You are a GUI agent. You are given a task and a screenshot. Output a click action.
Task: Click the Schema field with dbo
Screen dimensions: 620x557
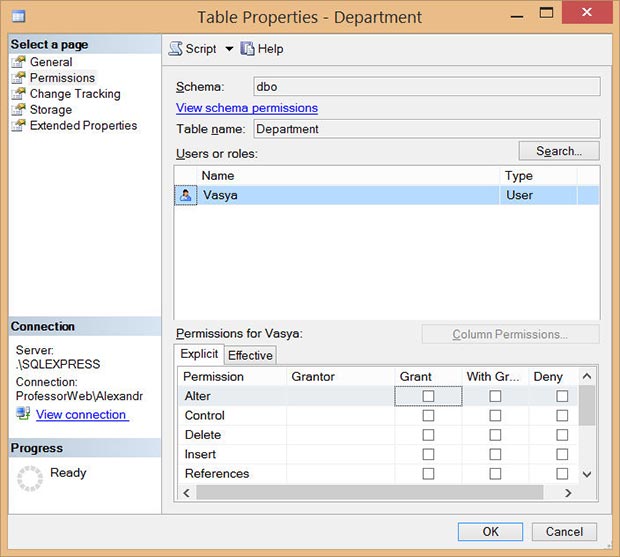pos(427,87)
